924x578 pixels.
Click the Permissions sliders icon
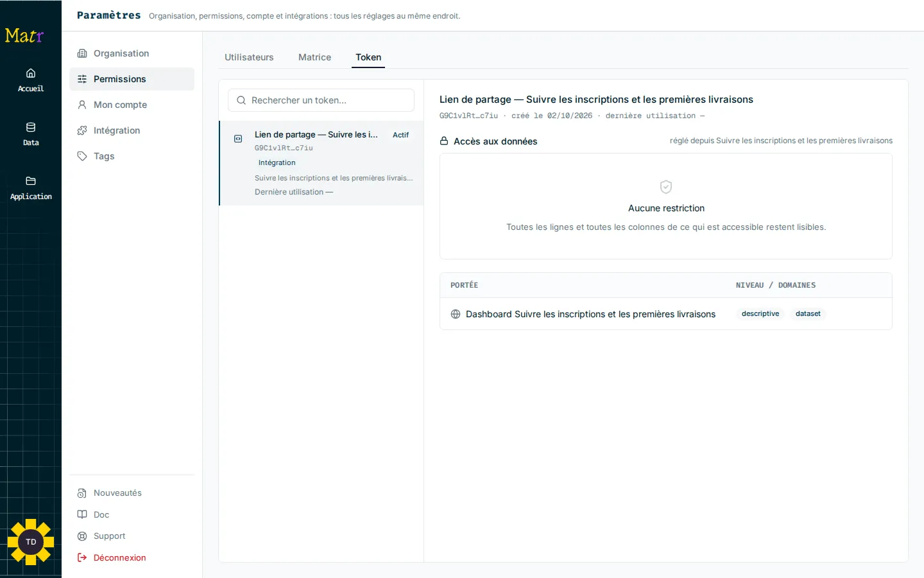(82, 79)
